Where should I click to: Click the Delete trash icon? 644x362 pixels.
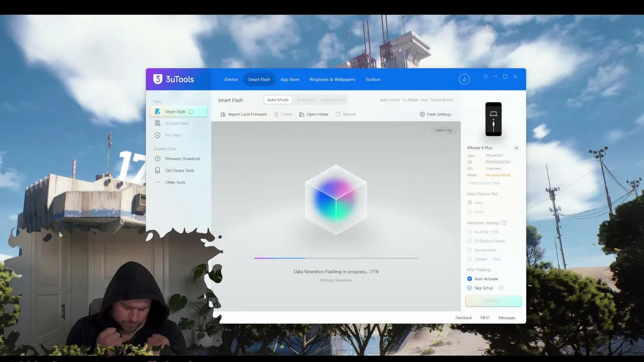(276, 114)
